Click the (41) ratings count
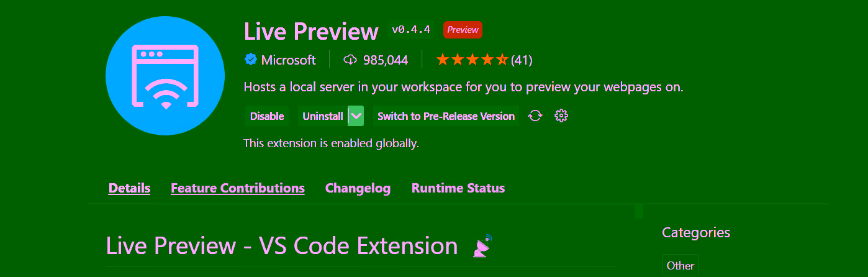Image resolution: width=868 pixels, height=277 pixels. [x=522, y=60]
